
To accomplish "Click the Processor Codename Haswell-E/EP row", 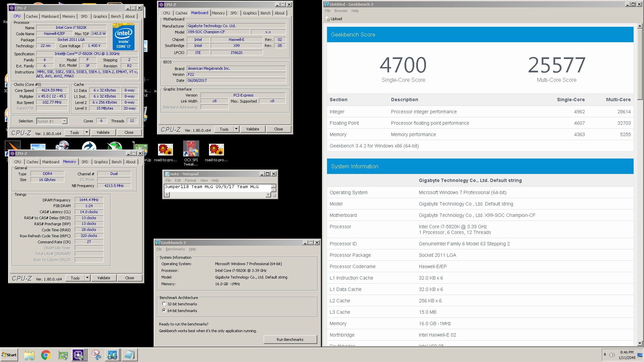I will [480, 266].
